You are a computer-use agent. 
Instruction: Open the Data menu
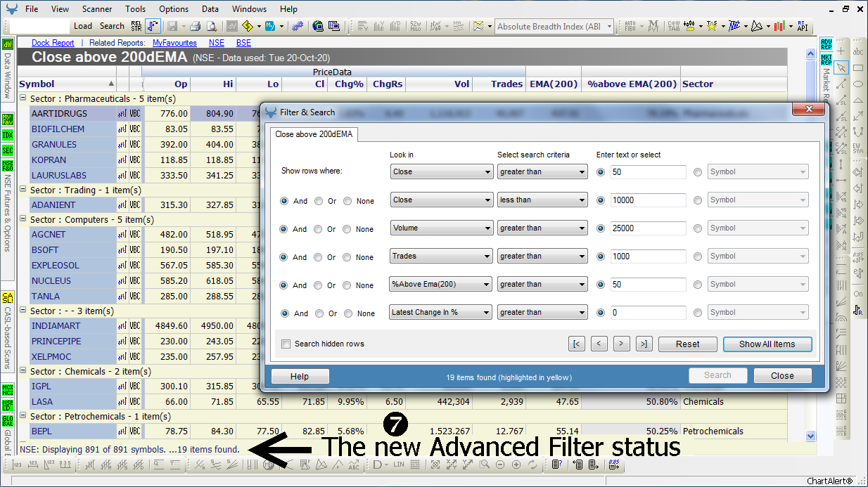[210, 9]
